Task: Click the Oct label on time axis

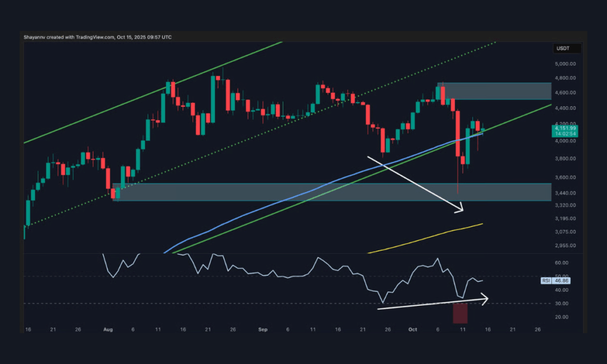Action: [413, 329]
